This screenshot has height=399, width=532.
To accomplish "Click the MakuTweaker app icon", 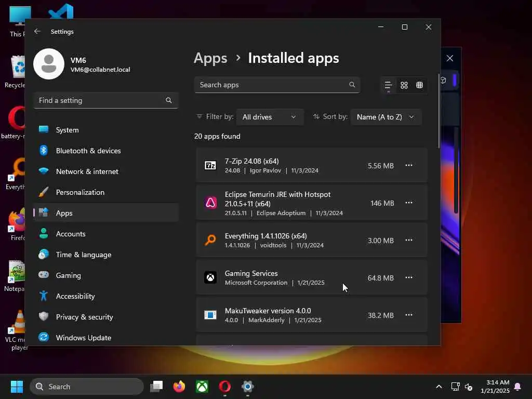I will coord(210,315).
